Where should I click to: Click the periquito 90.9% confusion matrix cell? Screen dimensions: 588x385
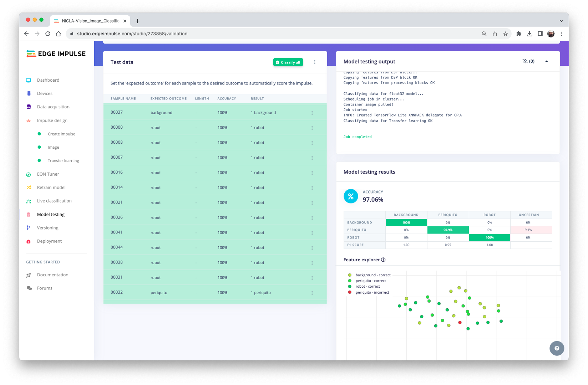click(x=448, y=230)
